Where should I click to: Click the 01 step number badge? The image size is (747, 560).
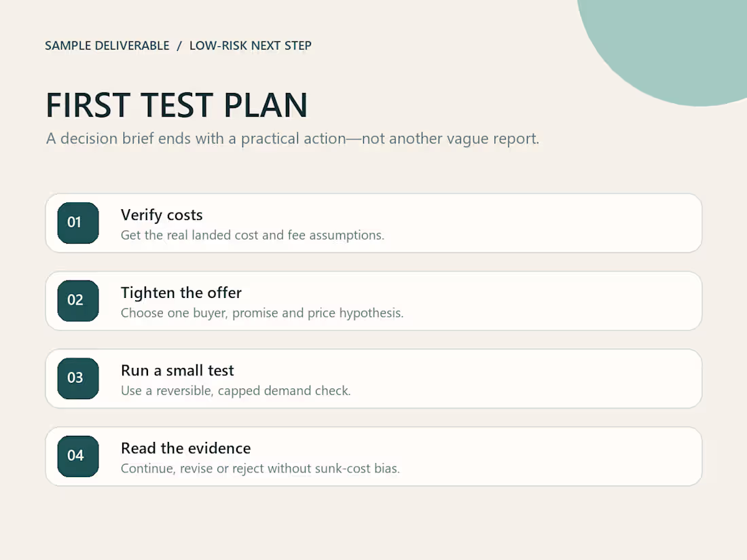click(x=78, y=223)
